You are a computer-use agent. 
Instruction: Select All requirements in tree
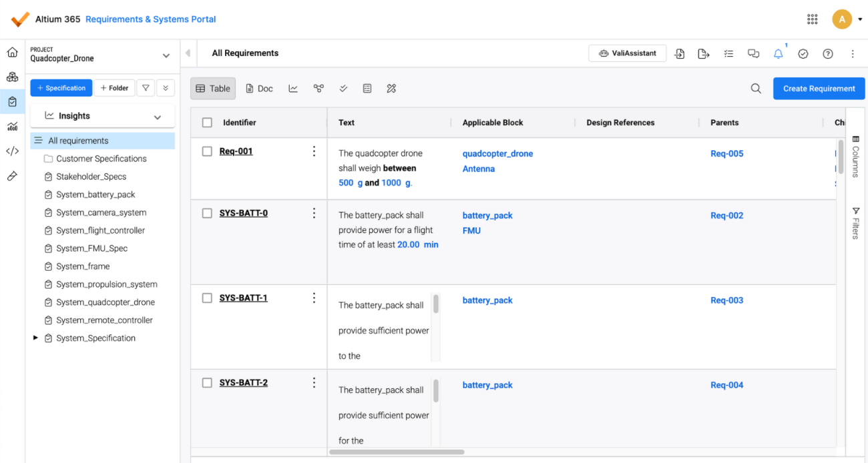point(103,141)
